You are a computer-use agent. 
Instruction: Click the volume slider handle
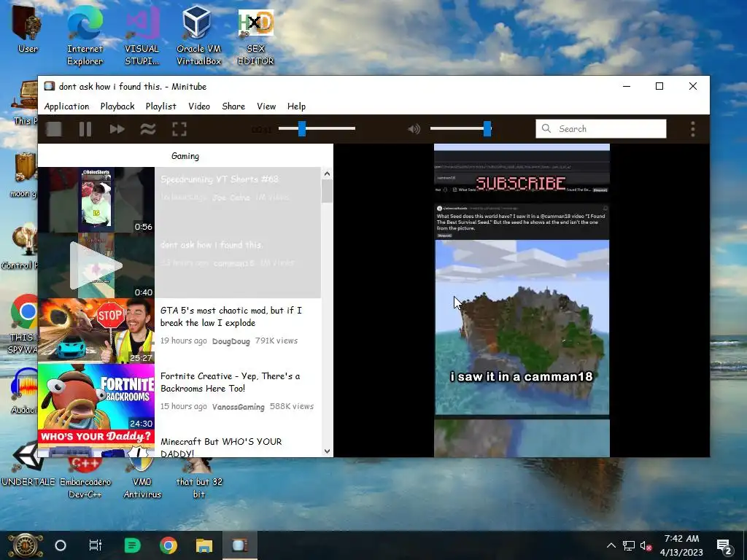point(487,128)
